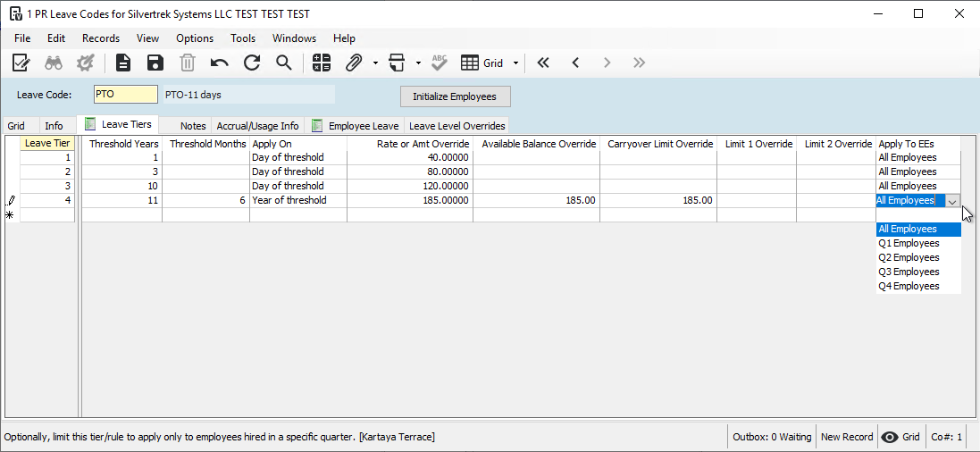This screenshot has height=452, width=980.
Task: Open search with magnifying glass icon
Action: 284,63
